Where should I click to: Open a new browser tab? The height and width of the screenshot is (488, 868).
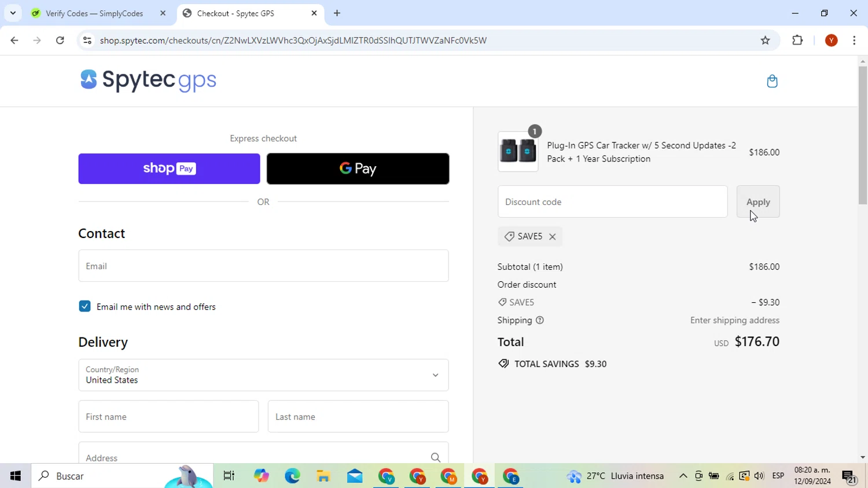(337, 13)
